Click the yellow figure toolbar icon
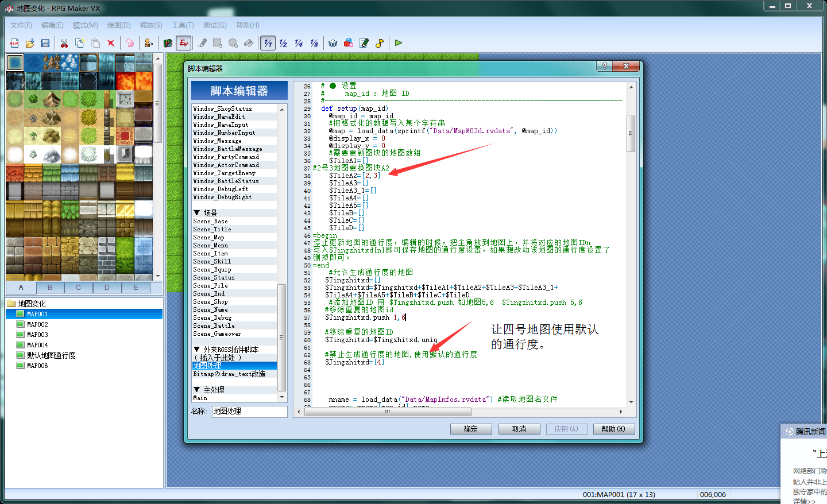The height and width of the screenshot is (504, 827). pos(148,43)
